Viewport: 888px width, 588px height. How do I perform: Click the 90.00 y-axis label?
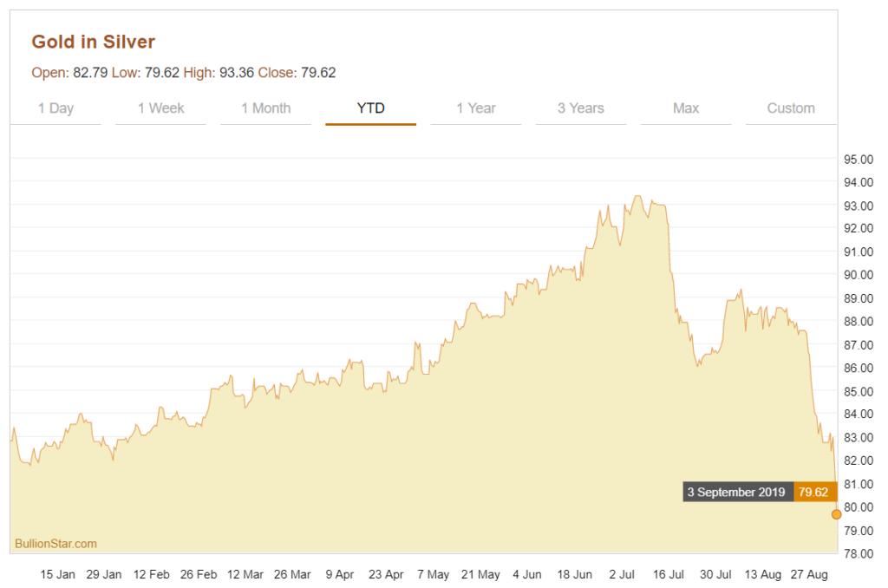(859, 275)
